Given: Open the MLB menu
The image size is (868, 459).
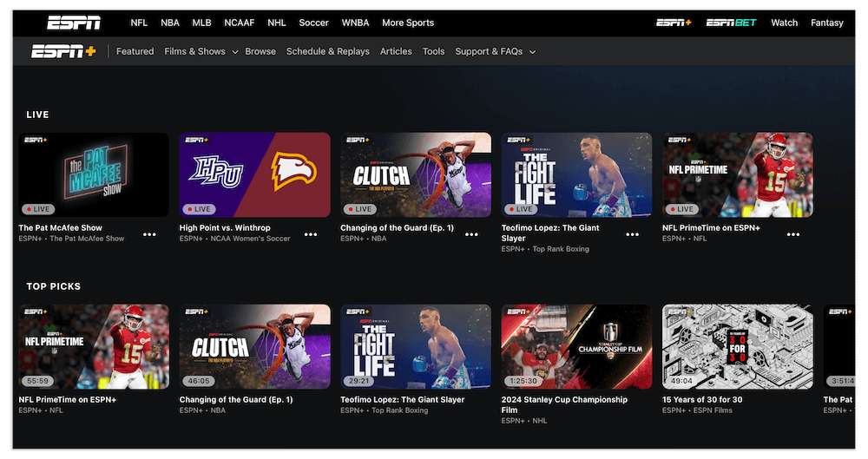Looking at the screenshot, I should point(201,23).
